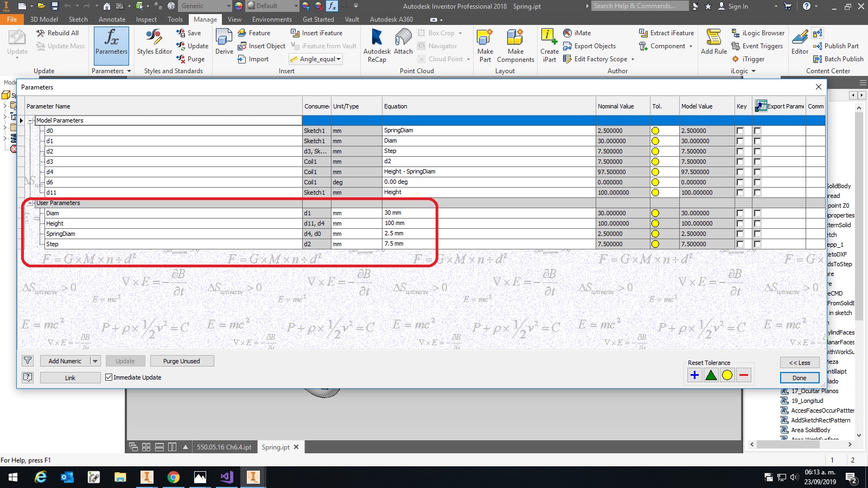Screen dimensions: 868x488
Task: Tick the Key checkbox for Diam
Action: (740, 213)
